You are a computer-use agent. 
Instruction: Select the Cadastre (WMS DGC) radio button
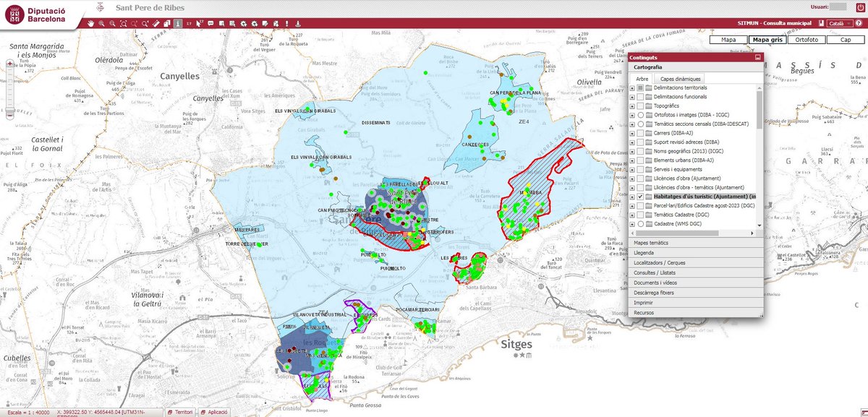(x=641, y=224)
